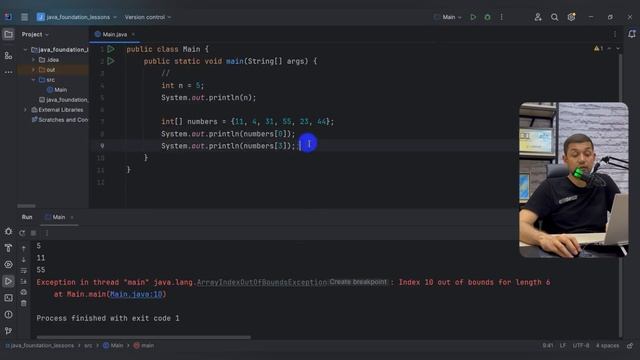Collapse the src folder
Image resolution: width=640 pixels, height=360 pixels.
[x=33, y=80]
